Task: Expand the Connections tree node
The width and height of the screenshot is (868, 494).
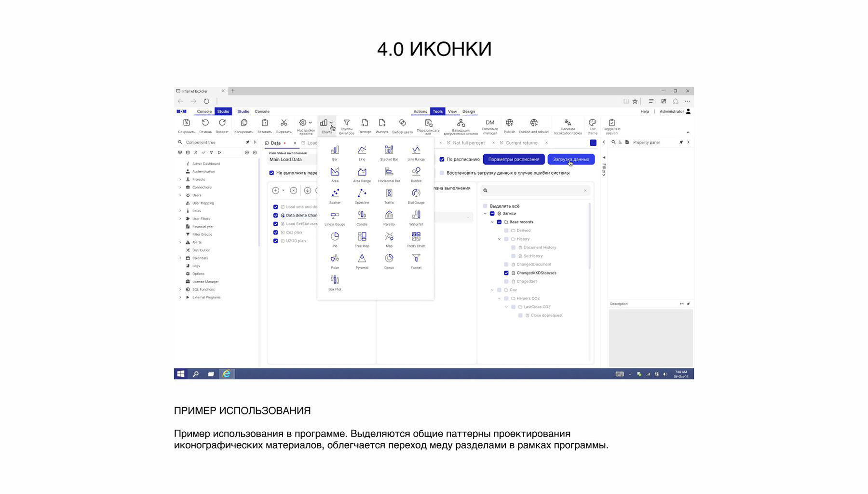Action: click(x=180, y=187)
